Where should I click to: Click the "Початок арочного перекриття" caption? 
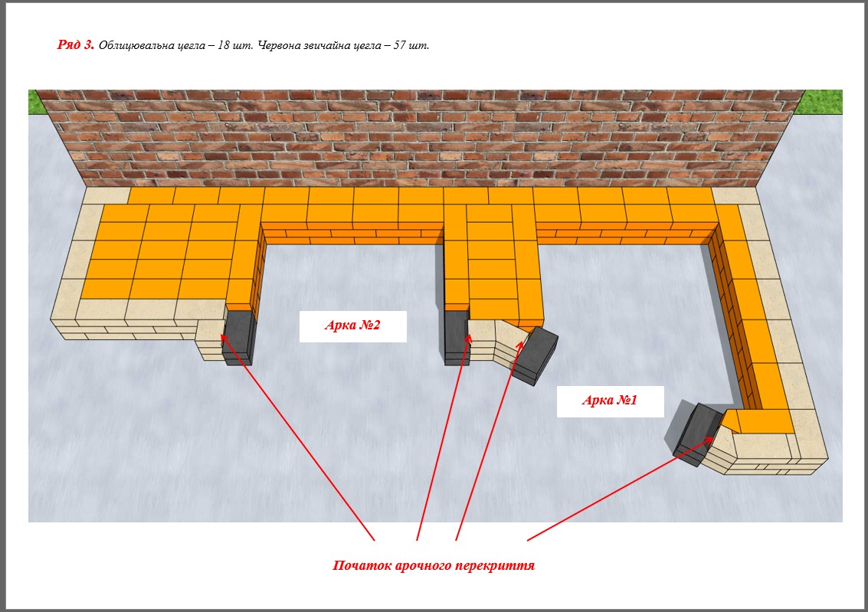(434, 566)
